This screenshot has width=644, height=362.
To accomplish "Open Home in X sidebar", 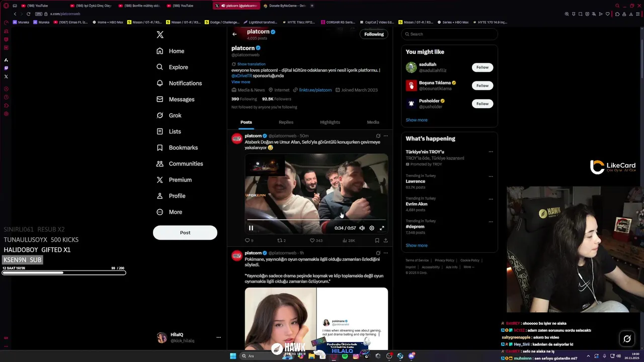I will 170,51.
